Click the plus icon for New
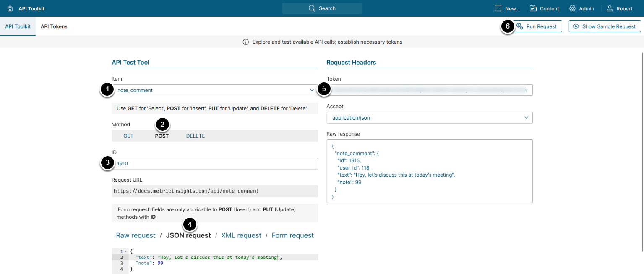This screenshot has width=644, height=274. [498, 8]
